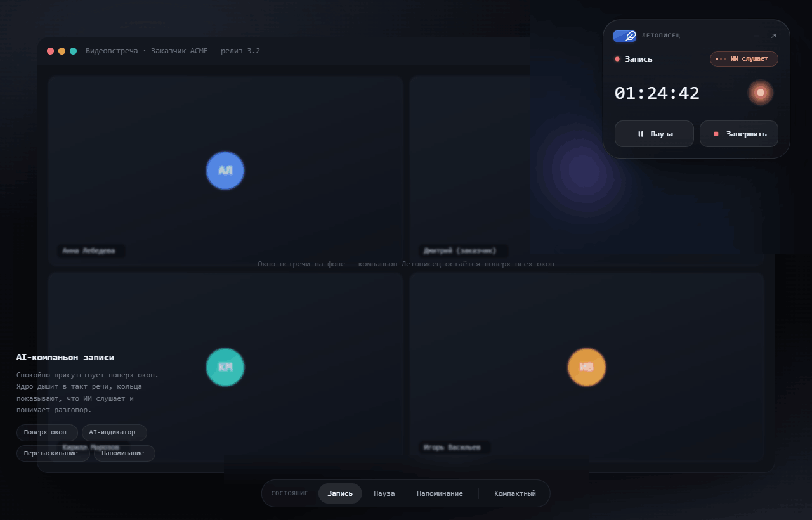The height and width of the screenshot is (520, 812).
Task: Click the AI-индикатор tag
Action: pyautogui.click(x=114, y=432)
